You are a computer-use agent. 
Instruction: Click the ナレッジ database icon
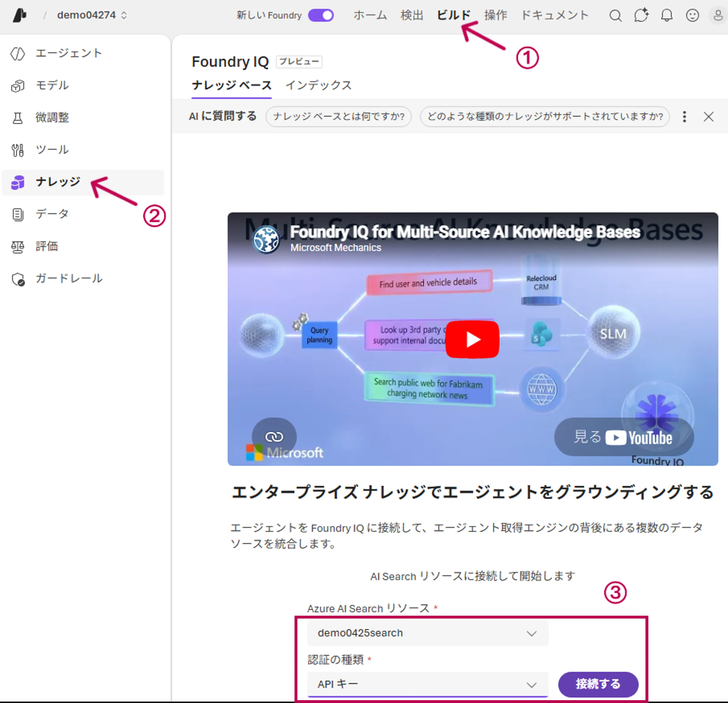click(18, 182)
